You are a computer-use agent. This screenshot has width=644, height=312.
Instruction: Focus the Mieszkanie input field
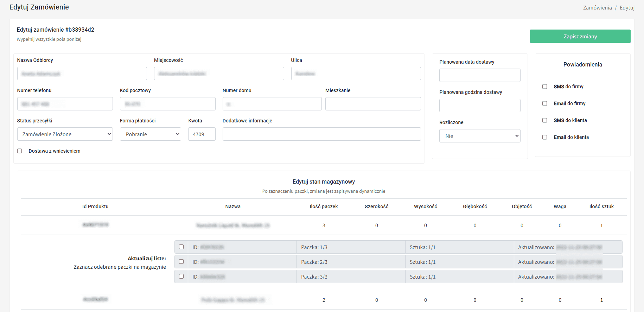coord(373,104)
